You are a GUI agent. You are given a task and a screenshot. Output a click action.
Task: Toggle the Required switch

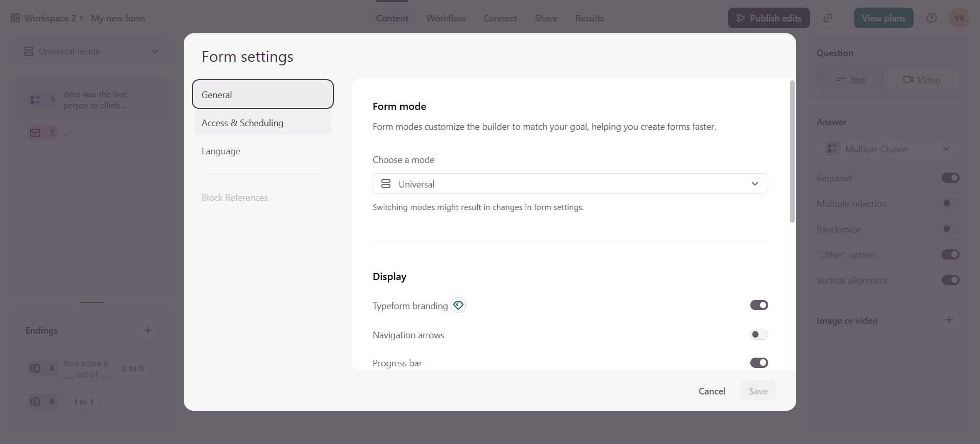click(x=950, y=178)
